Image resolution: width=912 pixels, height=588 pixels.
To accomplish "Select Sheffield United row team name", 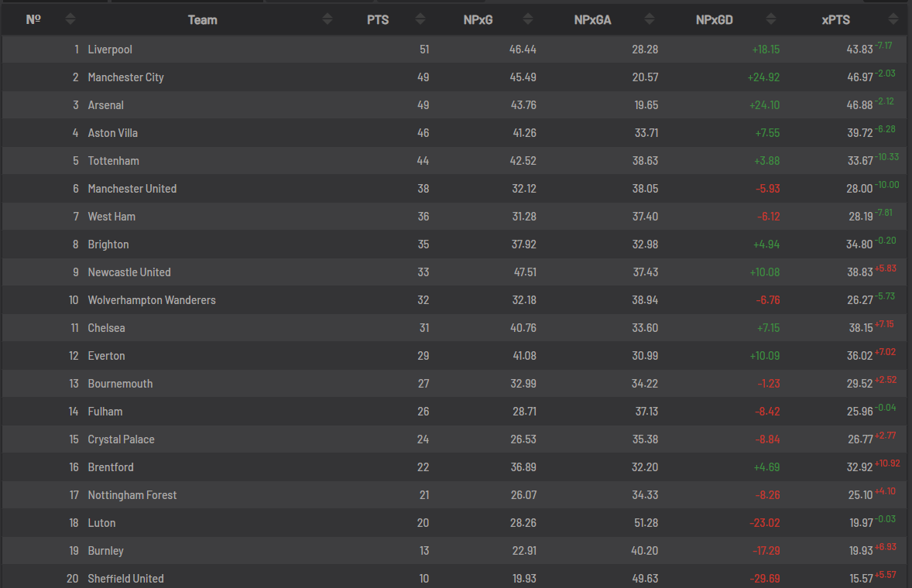I will pos(125,579).
